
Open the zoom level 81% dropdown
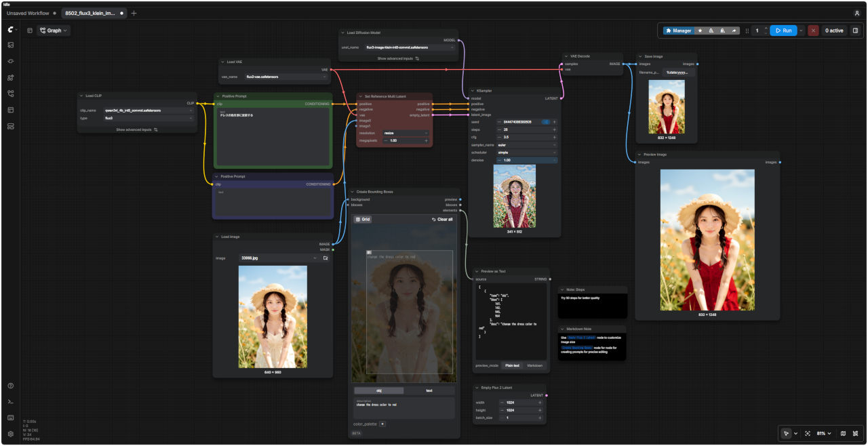824,434
